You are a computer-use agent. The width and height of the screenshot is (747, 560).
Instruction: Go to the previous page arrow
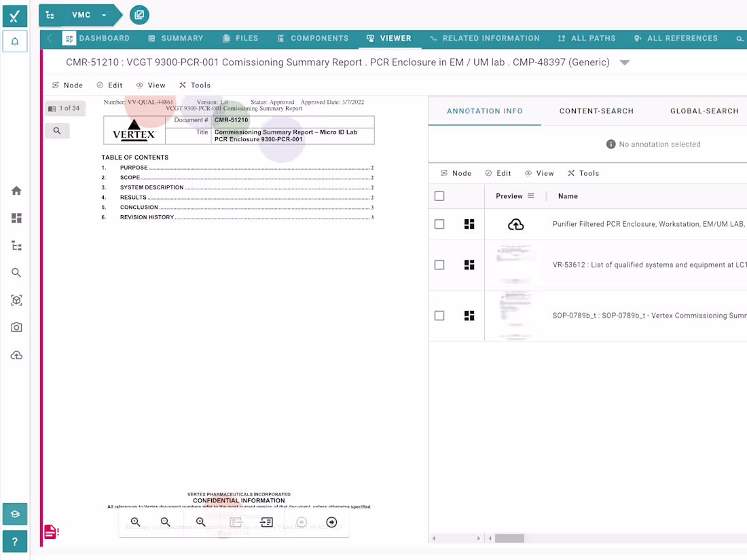tap(302, 523)
